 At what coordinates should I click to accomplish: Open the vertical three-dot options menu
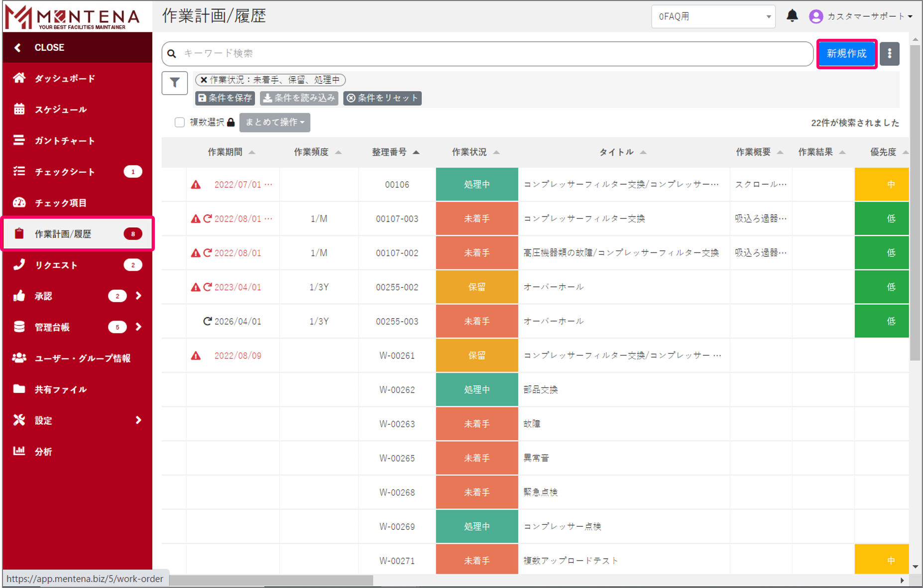point(889,54)
